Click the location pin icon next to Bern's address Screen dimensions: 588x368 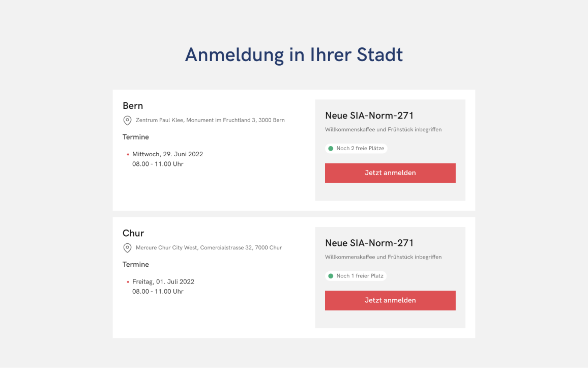pos(128,120)
